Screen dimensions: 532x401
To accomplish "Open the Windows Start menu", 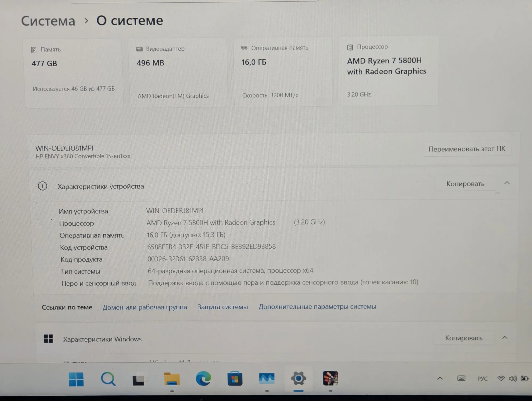I will click(x=76, y=379).
